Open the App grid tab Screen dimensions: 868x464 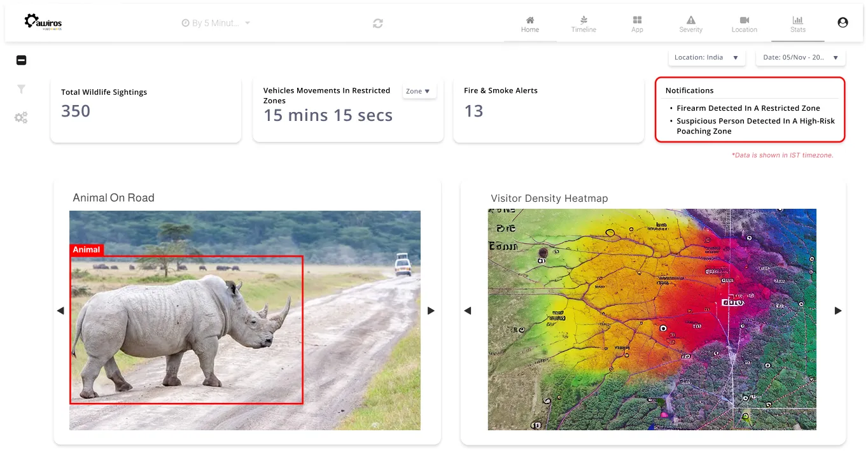[637, 24]
